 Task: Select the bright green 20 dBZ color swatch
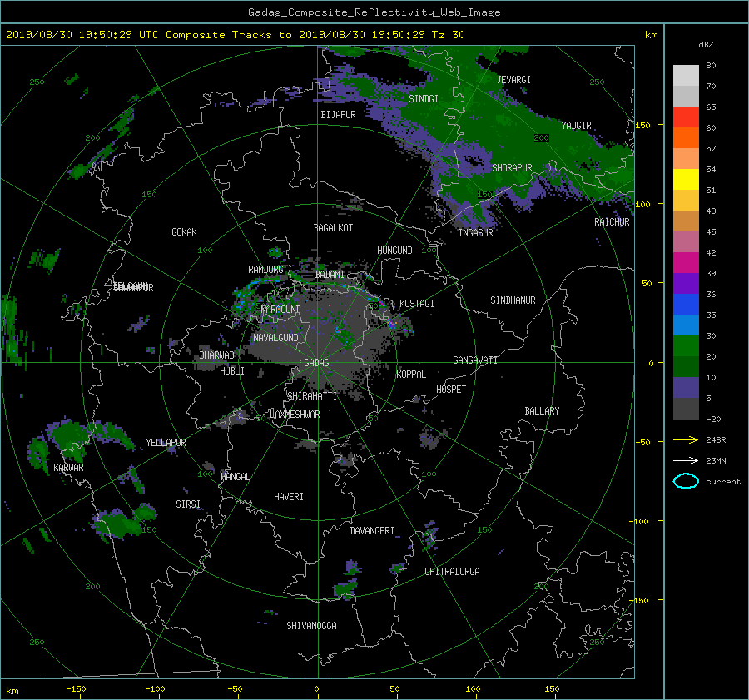pyautogui.click(x=686, y=346)
